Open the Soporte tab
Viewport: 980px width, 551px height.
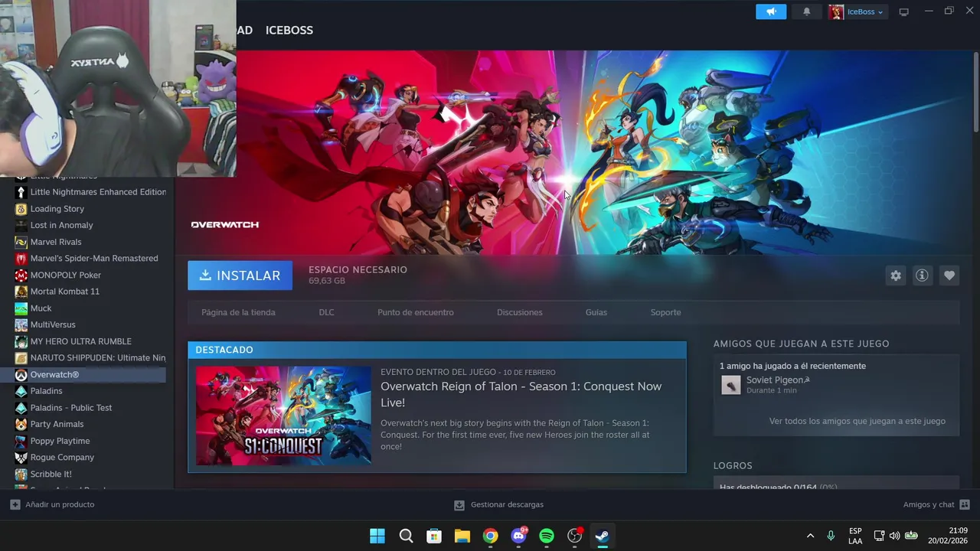pyautogui.click(x=665, y=312)
